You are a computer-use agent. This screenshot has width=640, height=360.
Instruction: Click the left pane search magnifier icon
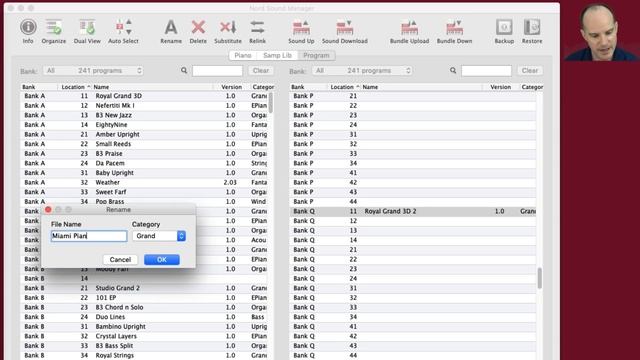[x=184, y=71]
